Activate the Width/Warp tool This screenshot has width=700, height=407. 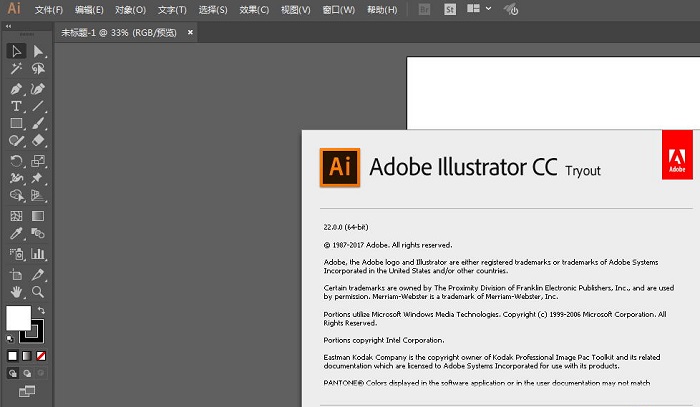click(x=17, y=178)
